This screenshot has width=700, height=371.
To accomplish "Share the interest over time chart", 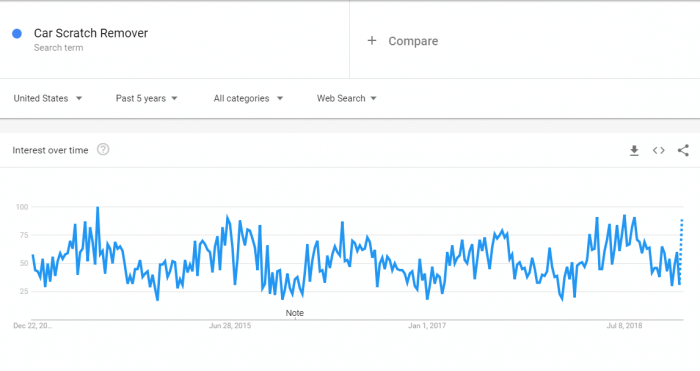I will click(683, 150).
